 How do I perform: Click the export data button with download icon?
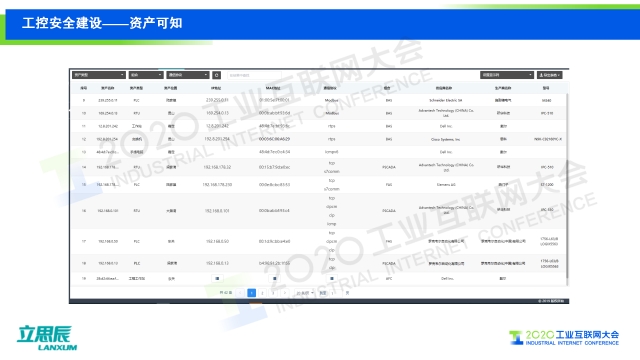(549, 75)
